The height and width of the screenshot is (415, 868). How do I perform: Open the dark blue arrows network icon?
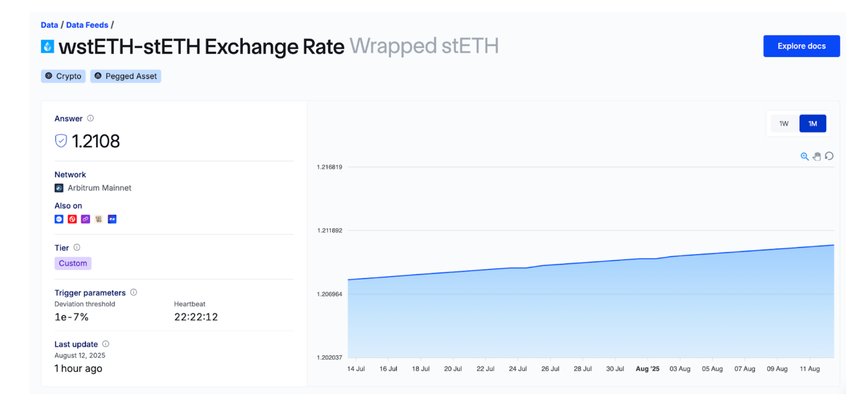112,219
